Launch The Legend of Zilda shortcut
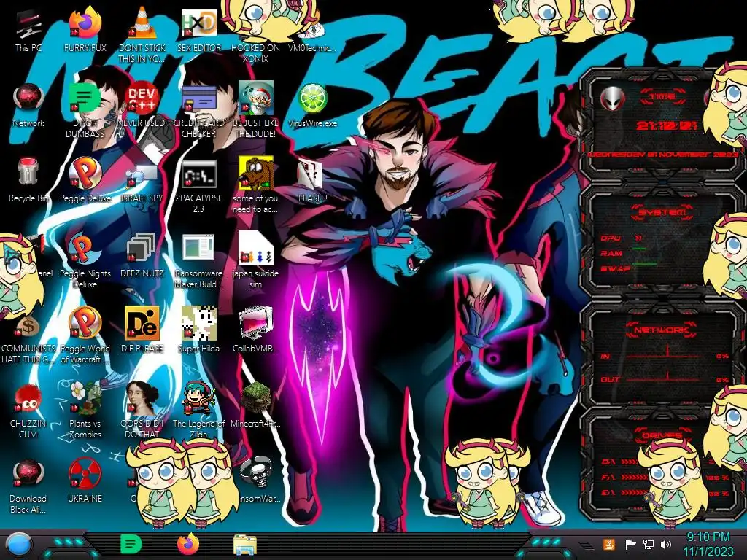747x560 pixels. coord(198,411)
